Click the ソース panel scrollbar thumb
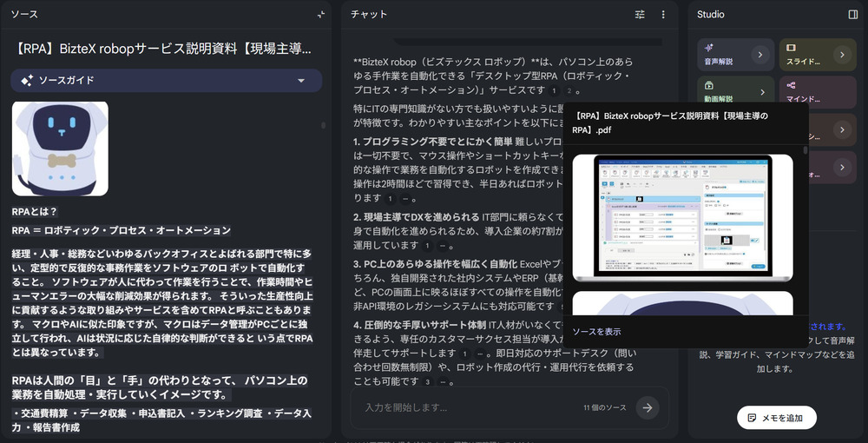The image size is (868, 443). click(323, 126)
